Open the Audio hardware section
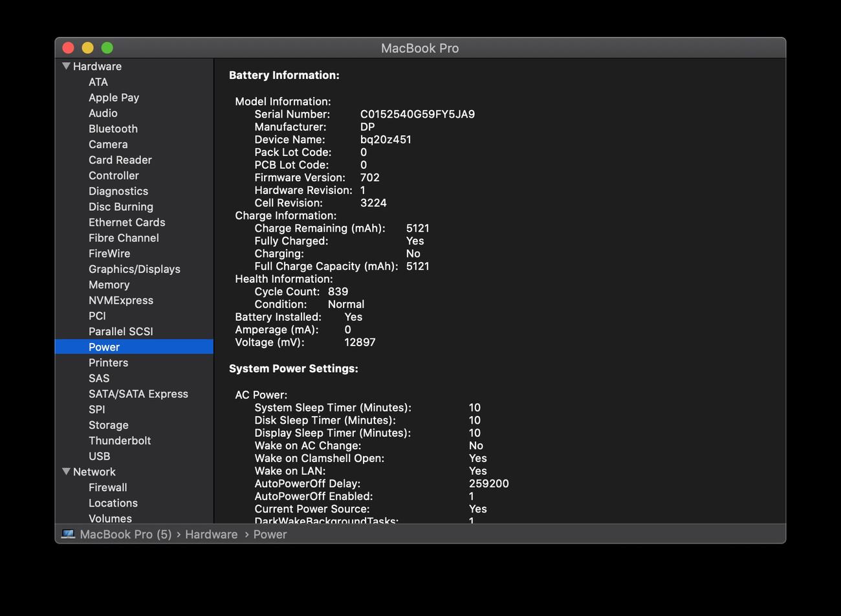 point(103,113)
